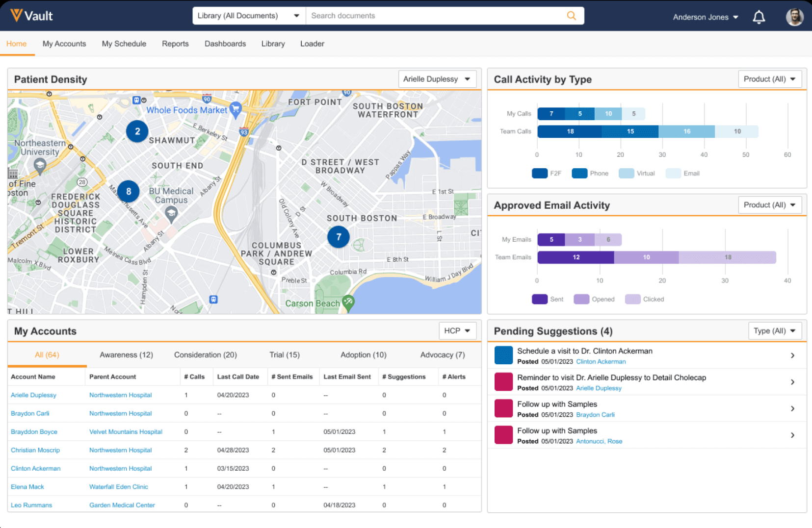Toggle the F2F legend swatch in Call Activity

click(x=540, y=173)
